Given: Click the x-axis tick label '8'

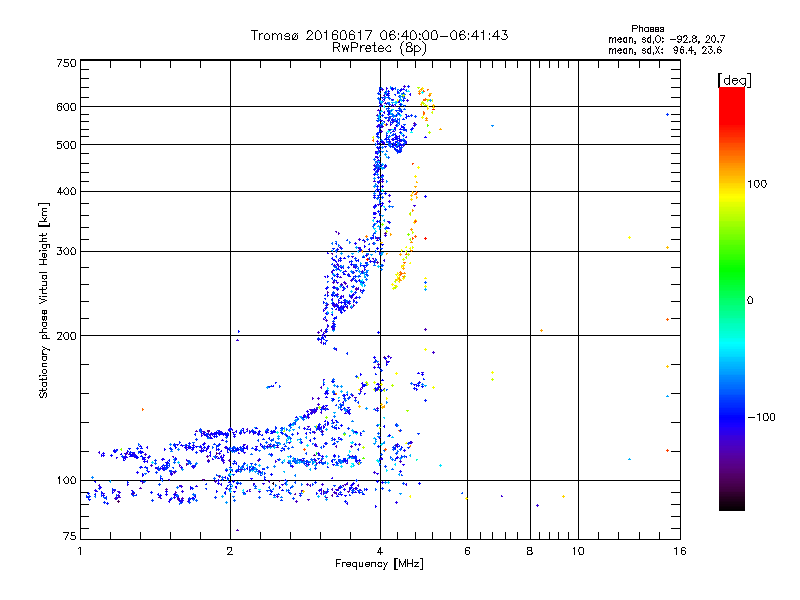Looking at the screenshot, I should point(530,551).
